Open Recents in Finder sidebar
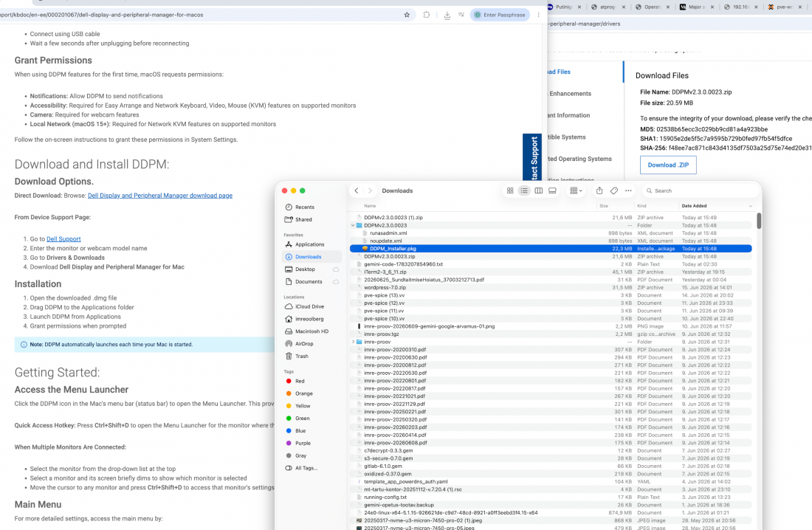This screenshot has height=530, width=812. click(304, 207)
